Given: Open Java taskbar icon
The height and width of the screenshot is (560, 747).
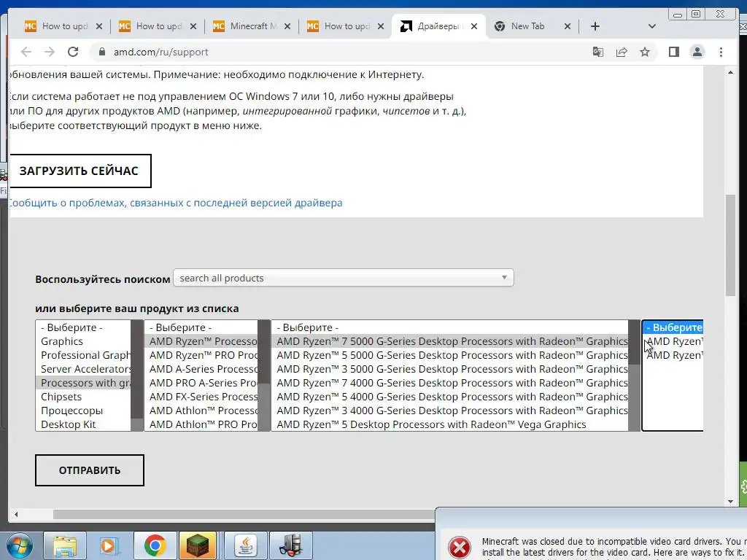Looking at the screenshot, I should [x=245, y=545].
